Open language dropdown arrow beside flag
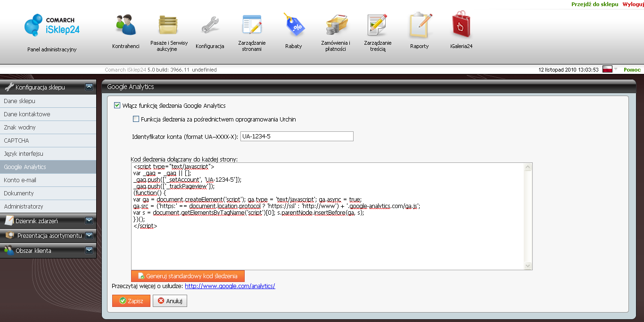This screenshot has width=644, height=322. coord(615,69)
